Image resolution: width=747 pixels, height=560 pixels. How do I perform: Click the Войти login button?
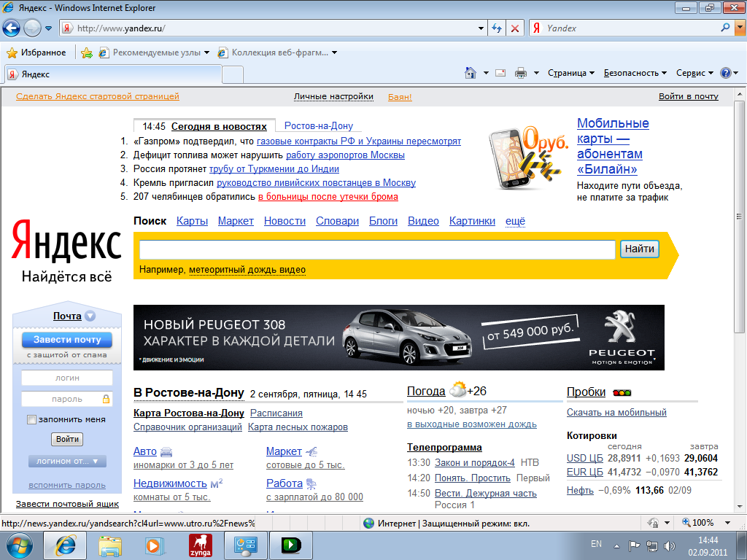(x=67, y=439)
